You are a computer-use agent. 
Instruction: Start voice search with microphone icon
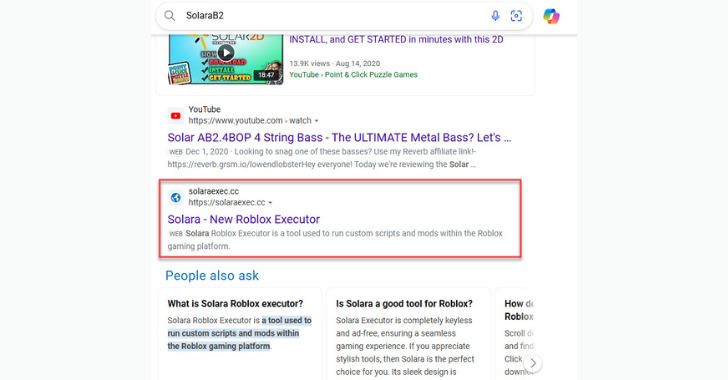pos(495,16)
